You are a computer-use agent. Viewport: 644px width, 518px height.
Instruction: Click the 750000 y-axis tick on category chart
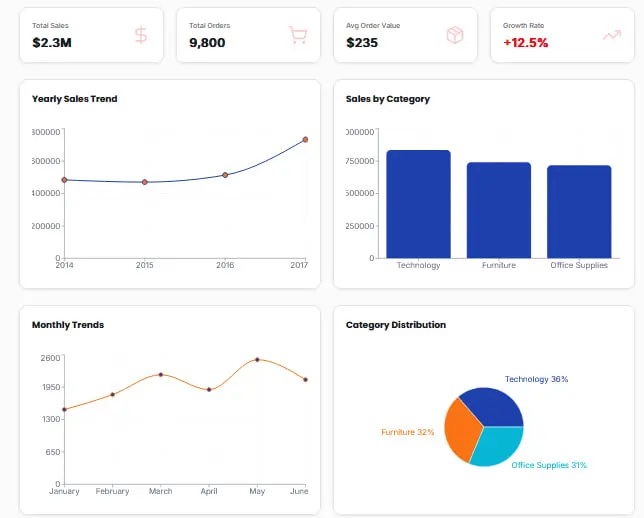[360, 161]
